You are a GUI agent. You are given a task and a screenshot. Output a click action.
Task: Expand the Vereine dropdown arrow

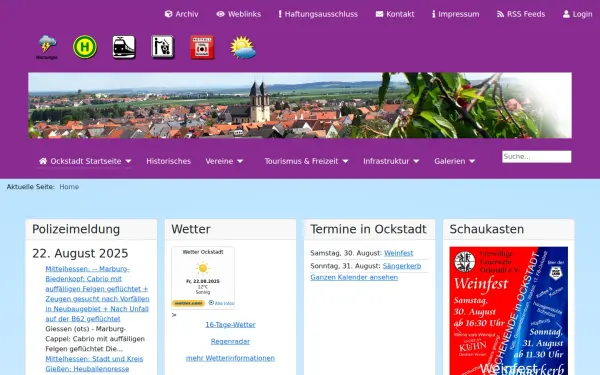tap(240, 161)
